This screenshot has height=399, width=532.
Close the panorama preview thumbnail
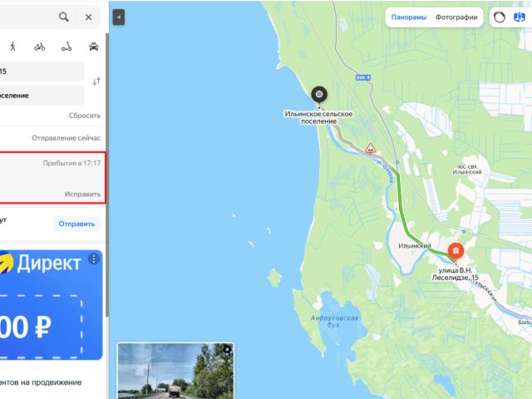click(x=227, y=349)
